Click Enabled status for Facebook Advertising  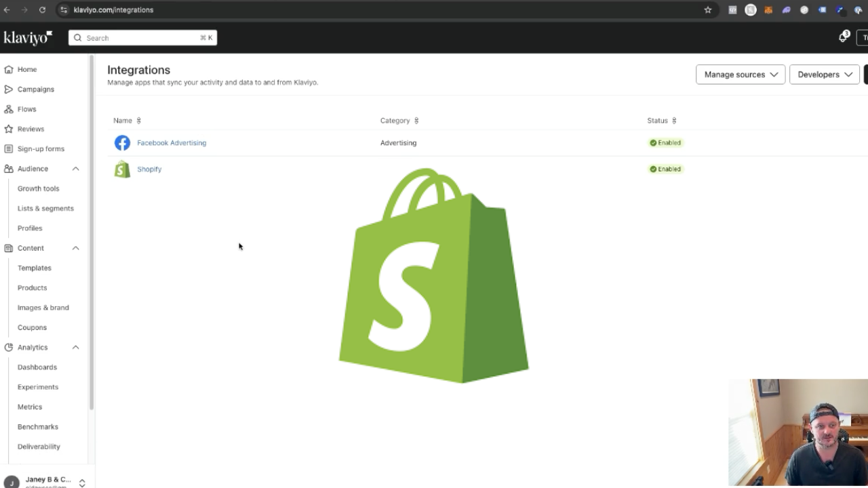tap(665, 143)
